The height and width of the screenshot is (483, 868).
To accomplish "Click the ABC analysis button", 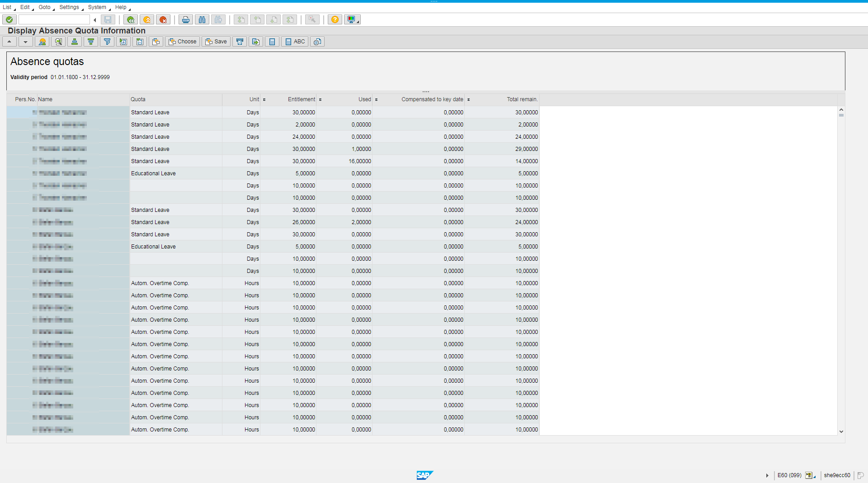I will point(295,42).
